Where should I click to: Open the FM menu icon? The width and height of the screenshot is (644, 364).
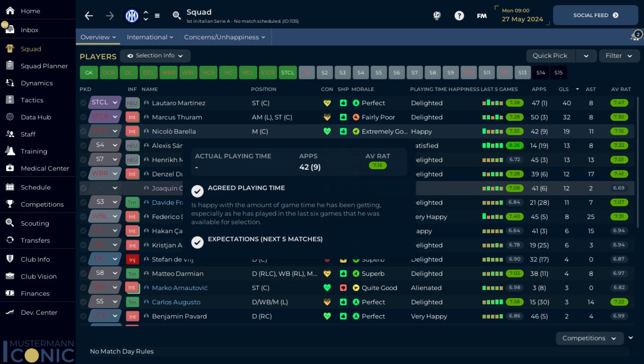pyautogui.click(x=481, y=16)
